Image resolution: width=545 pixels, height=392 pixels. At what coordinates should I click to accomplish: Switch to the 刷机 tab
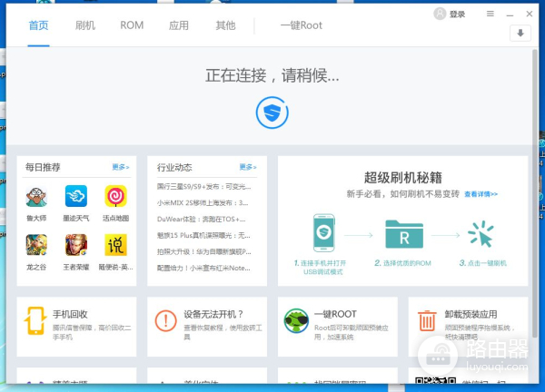tap(85, 25)
